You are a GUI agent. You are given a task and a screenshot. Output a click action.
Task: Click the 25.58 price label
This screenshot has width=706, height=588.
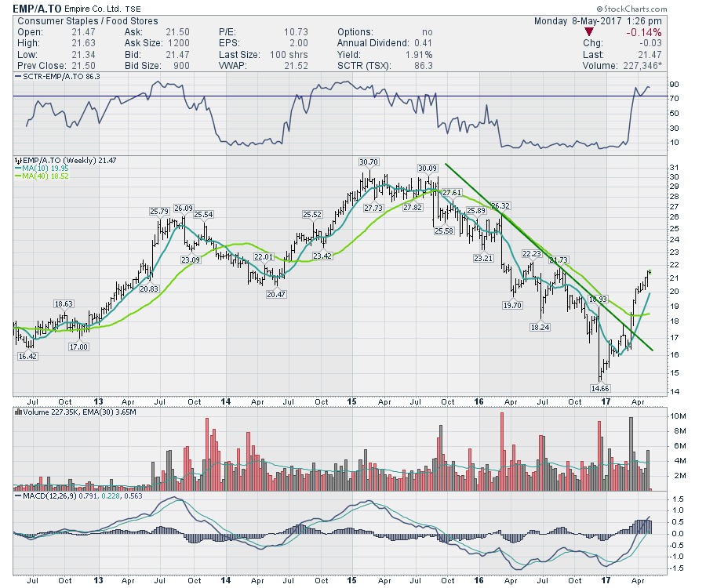coord(444,230)
